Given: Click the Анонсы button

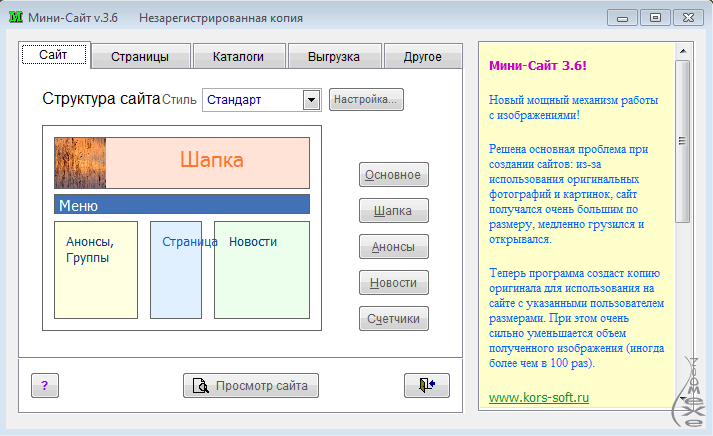Looking at the screenshot, I should pyautogui.click(x=393, y=247).
